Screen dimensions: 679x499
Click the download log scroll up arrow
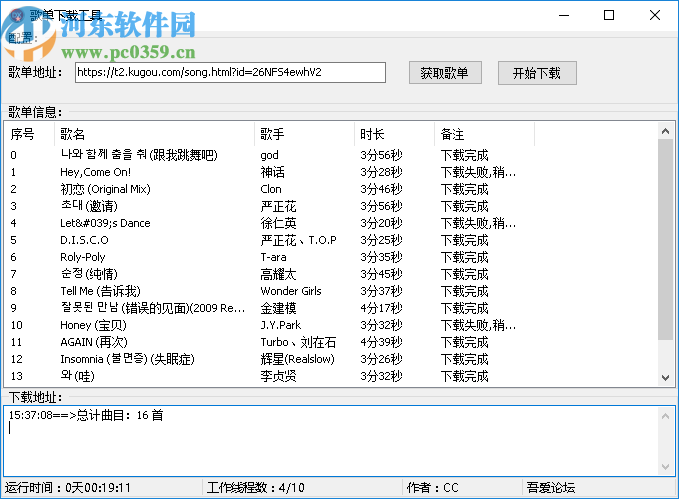(666, 416)
